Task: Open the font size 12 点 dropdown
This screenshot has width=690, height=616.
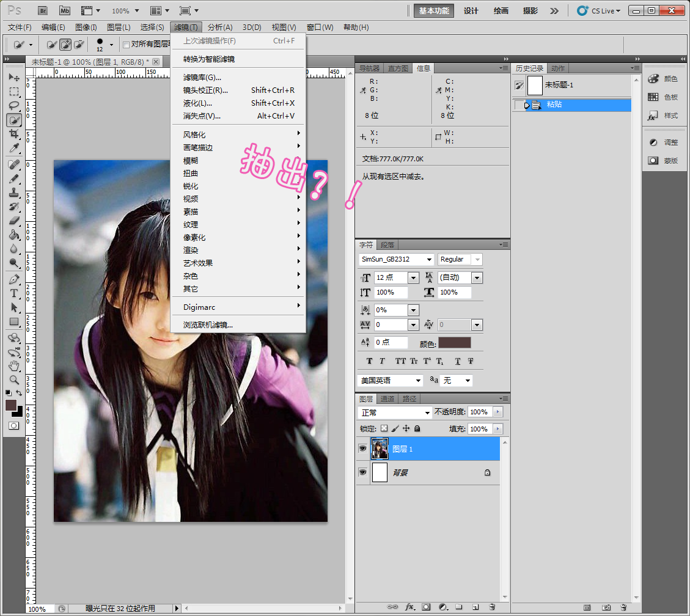Action: [413, 277]
